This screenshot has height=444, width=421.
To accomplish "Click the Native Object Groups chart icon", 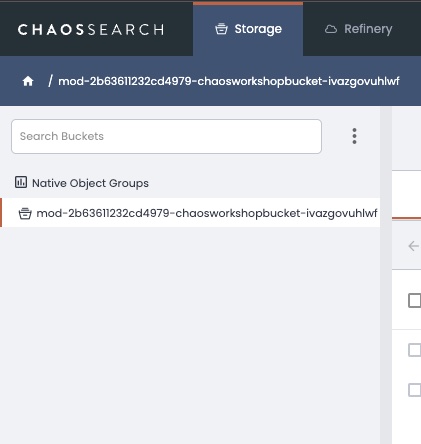I will point(21,182).
